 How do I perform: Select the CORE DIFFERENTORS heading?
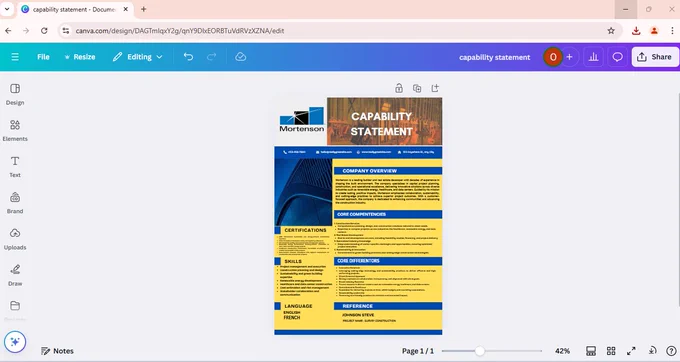pyautogui.click(x=358, y=261)
